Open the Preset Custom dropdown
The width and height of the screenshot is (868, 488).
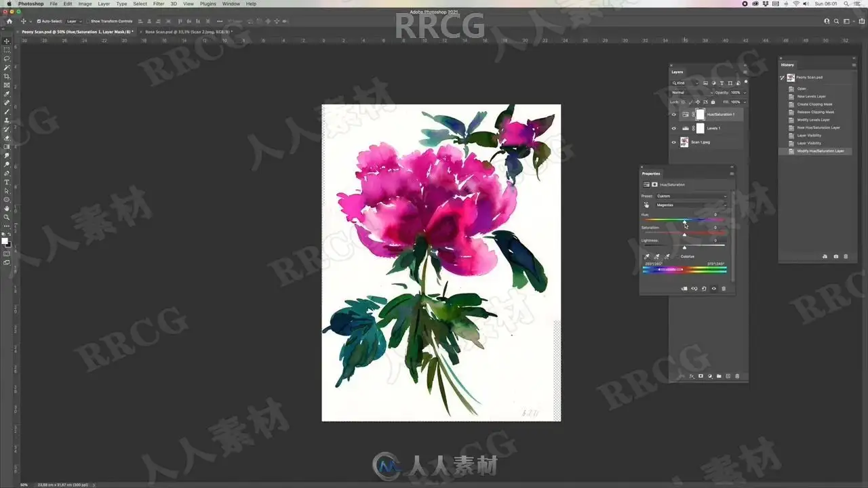(692, 196)
